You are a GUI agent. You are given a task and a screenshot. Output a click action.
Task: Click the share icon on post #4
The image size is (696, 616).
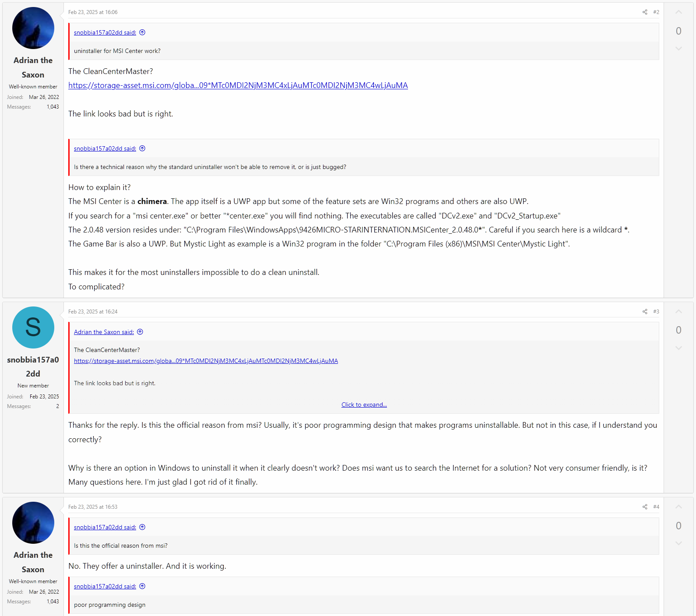pos(645,507)
